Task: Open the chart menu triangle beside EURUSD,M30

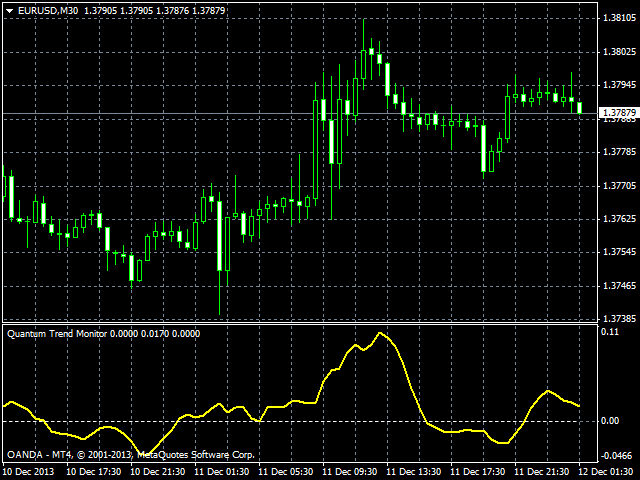Action: click(9, 10)
